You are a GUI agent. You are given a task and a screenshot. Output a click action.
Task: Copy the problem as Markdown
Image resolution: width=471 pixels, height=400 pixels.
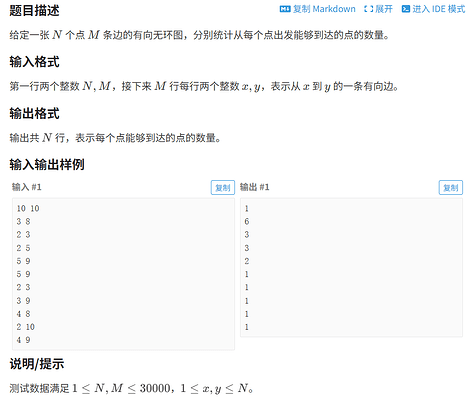317,9
